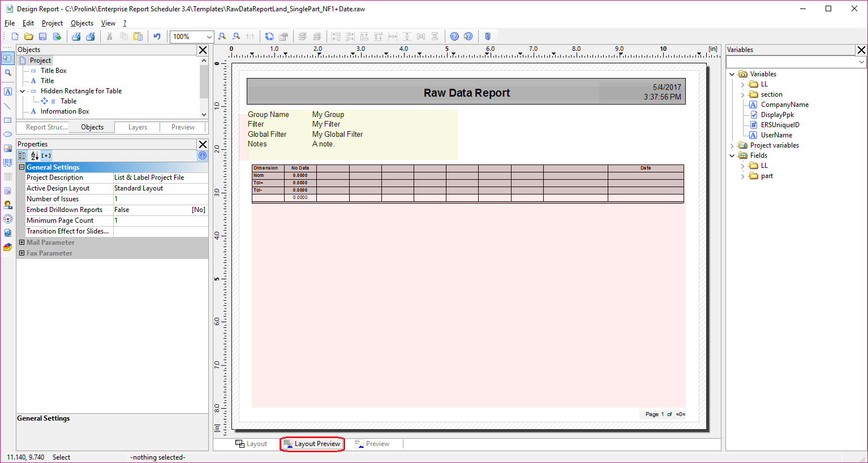Zoom in with magnifier plus icon
Image resolution: width=868 pixels, height=463 pixels.
[222, 37]
